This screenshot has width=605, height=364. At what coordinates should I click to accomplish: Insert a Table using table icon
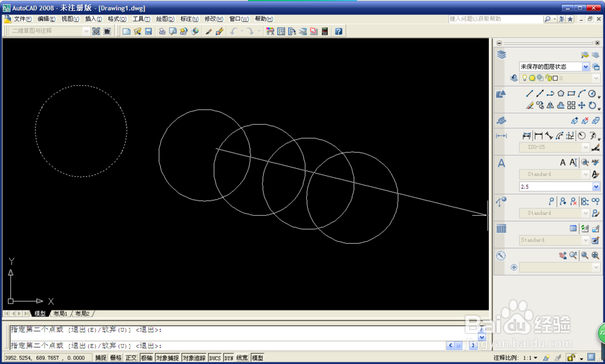point(573,229)
